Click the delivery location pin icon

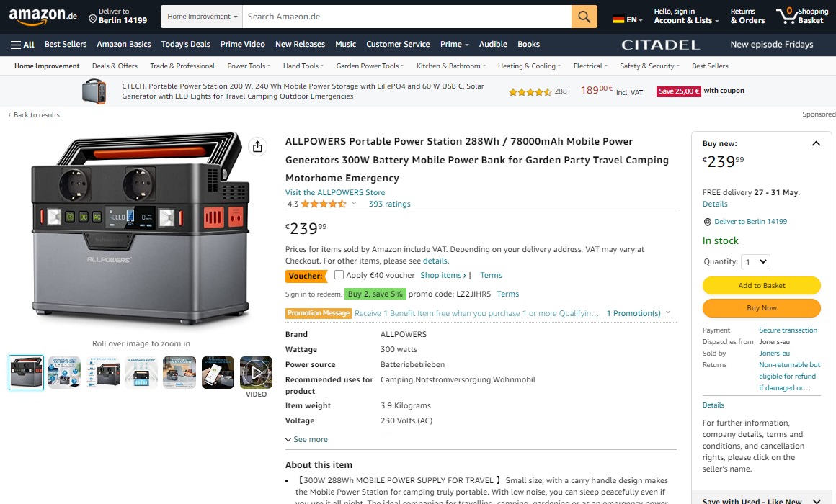tap(93, 19)
